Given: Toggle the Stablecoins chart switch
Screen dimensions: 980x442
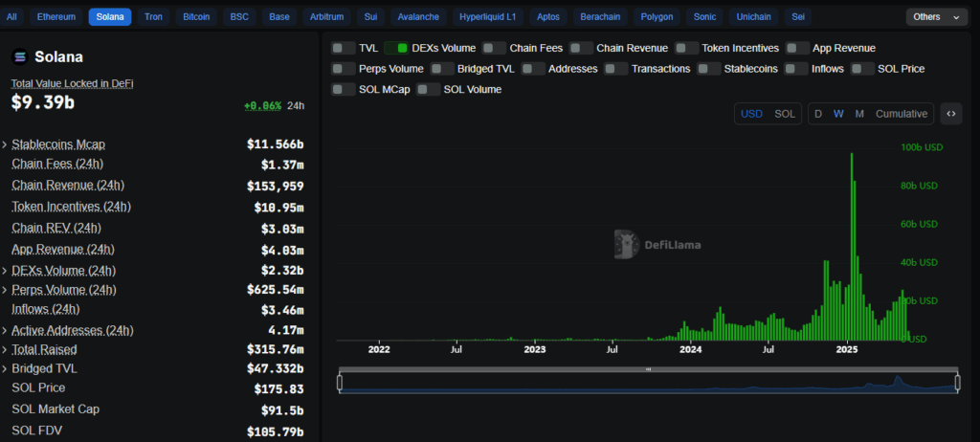Looking at the screenshot, I should (x=709, y=69).
